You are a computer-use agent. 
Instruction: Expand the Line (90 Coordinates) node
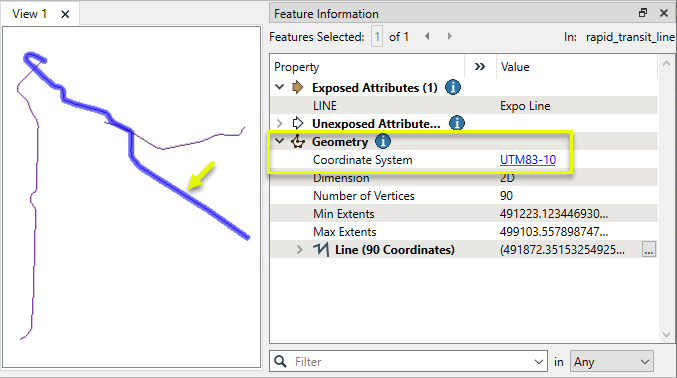tap(300, 250)
